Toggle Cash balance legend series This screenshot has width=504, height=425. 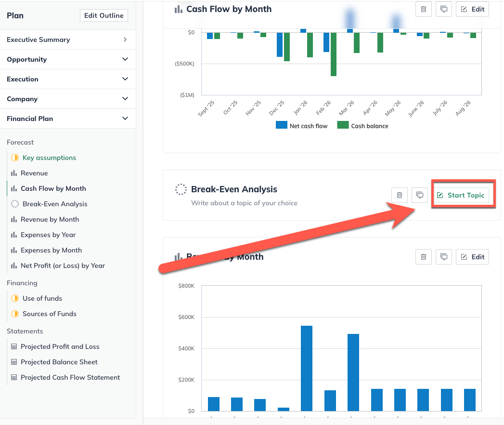(x=363, y=126)
